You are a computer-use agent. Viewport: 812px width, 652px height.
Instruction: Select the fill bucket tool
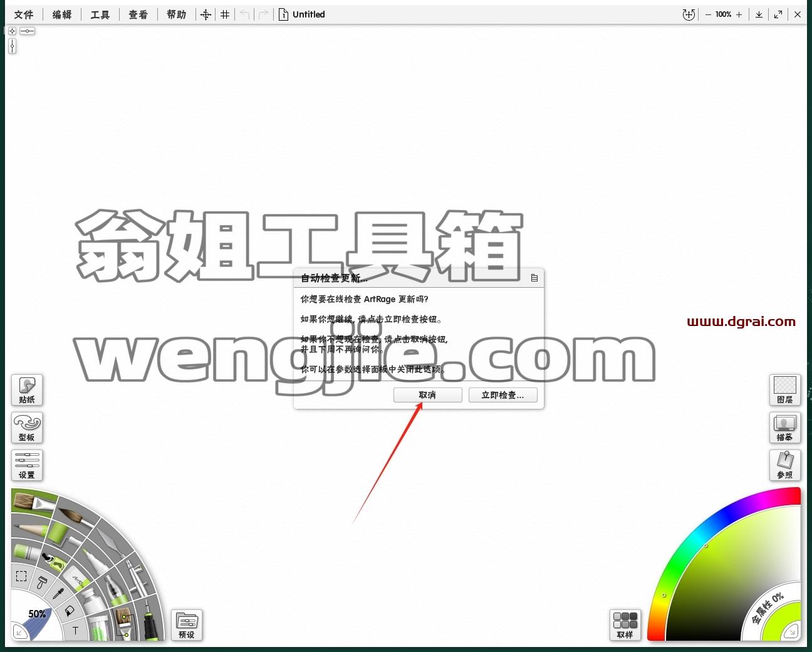tap(70, 610)
